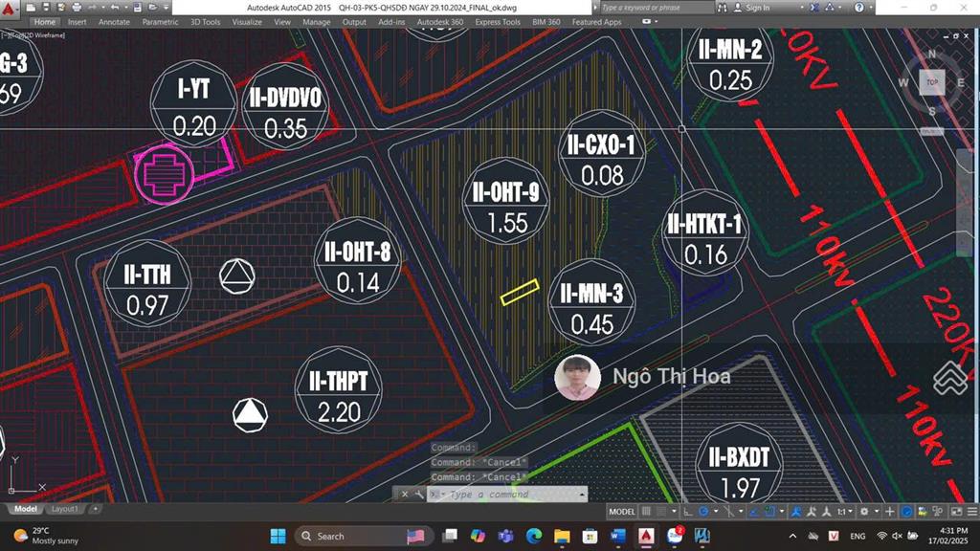Image resolution: width=980 pixels, height=551 pixels.
Task: Open the AutoCAD application menu logo
Action: pyautogui.click(x=11, y=8)
